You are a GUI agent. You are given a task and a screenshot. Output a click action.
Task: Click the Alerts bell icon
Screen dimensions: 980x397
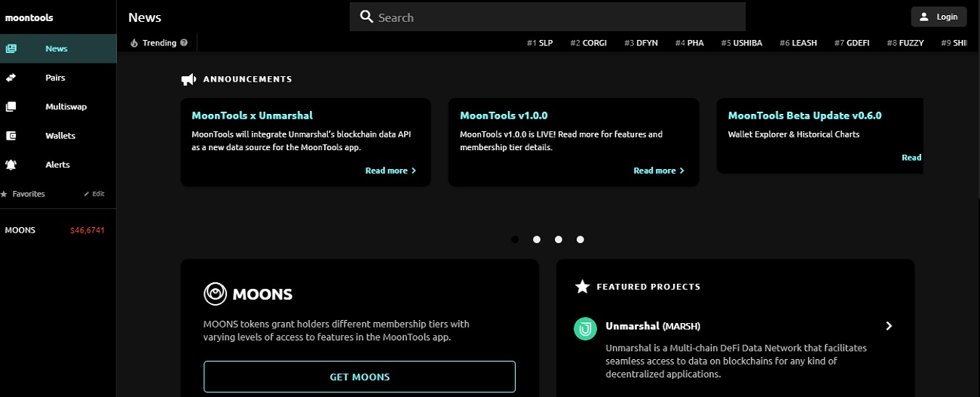coord(11,165)
